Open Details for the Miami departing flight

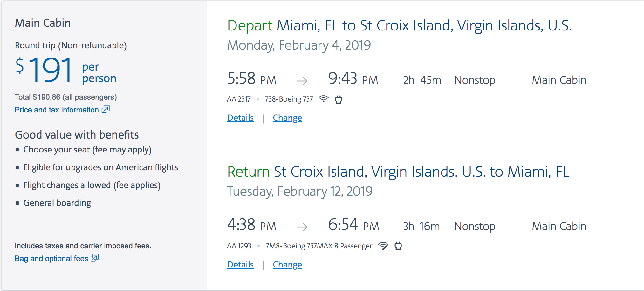(x=240, y=118)
